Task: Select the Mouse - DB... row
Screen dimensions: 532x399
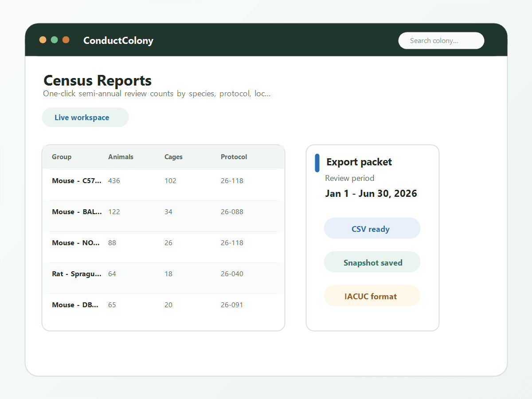Action: pyautogui.click(x=163, y=309)
